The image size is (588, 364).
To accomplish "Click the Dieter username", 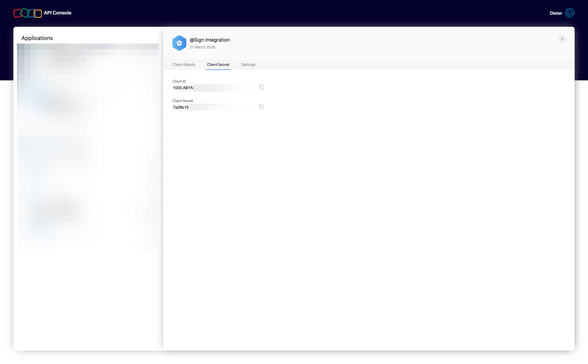I will coord(556,13).
